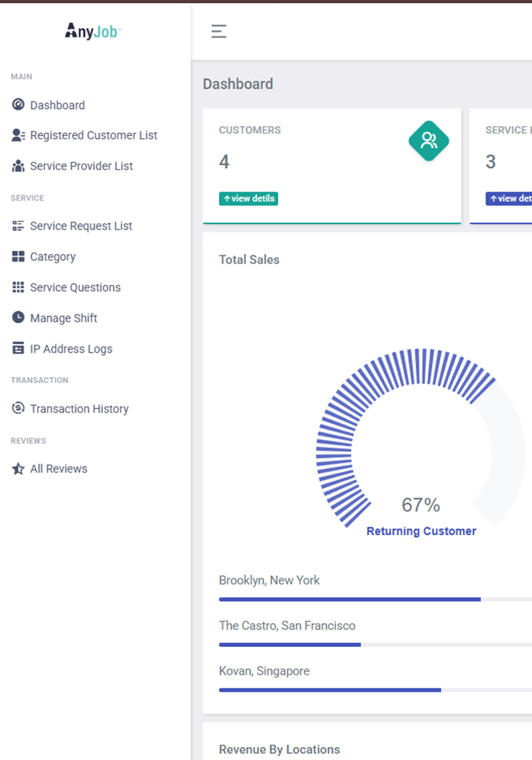Click the IP Address Logs icon
This screenshot has width=532, height=760.
tap(18, 349)
